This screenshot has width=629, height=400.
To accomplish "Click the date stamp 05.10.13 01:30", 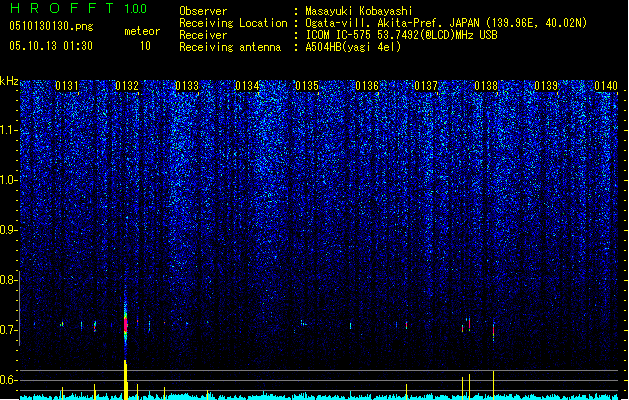I will click(51, 46).
